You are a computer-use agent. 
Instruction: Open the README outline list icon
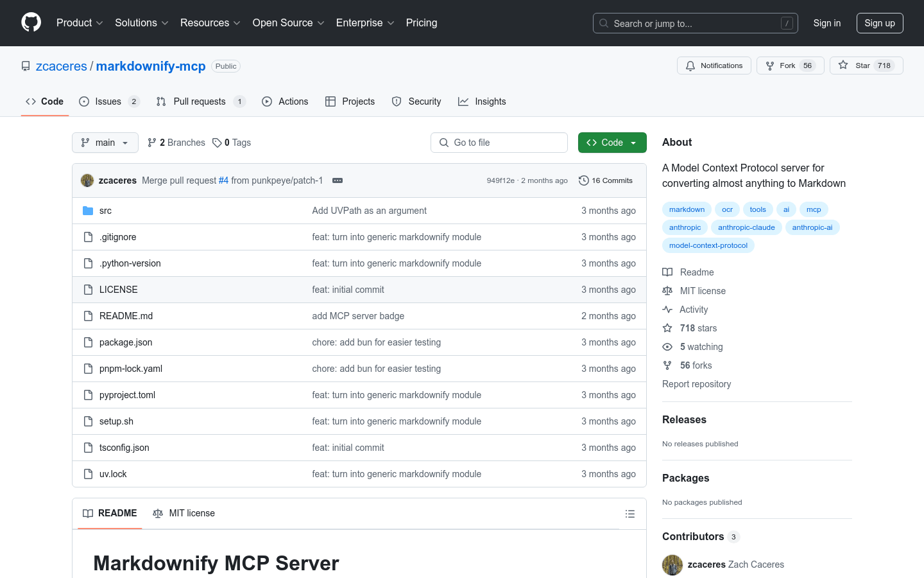pos(630,514)
